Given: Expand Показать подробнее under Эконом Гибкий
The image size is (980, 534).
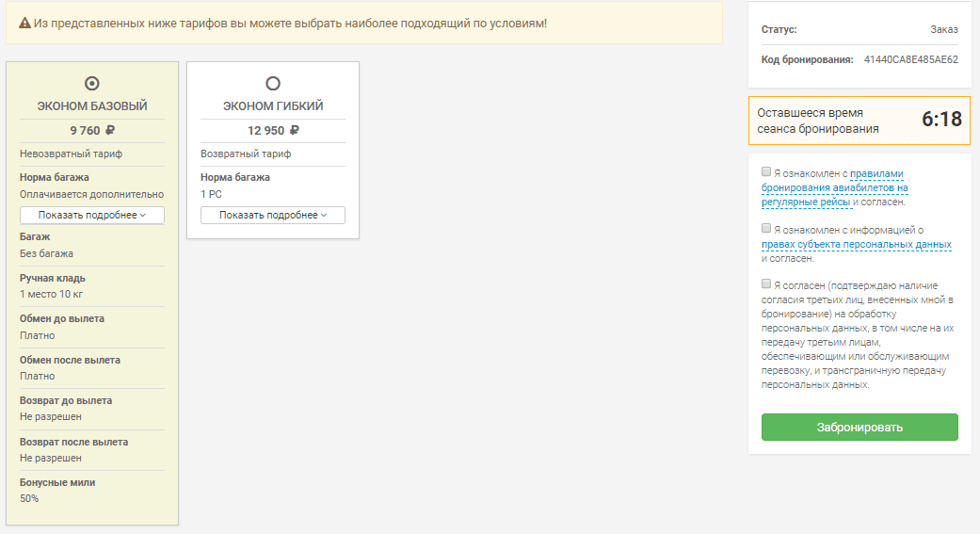Looking at the screenshot, I should click(272, 215).
